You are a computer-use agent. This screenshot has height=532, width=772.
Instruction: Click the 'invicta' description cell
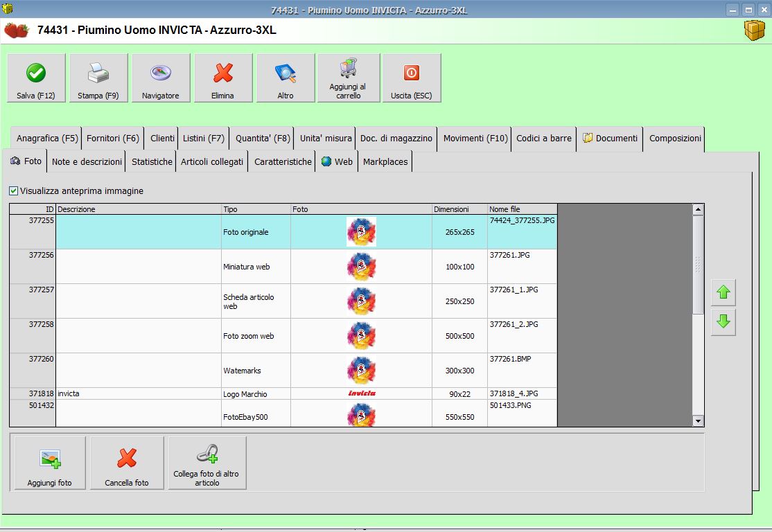pyautogui.click(x=139, y=393)
